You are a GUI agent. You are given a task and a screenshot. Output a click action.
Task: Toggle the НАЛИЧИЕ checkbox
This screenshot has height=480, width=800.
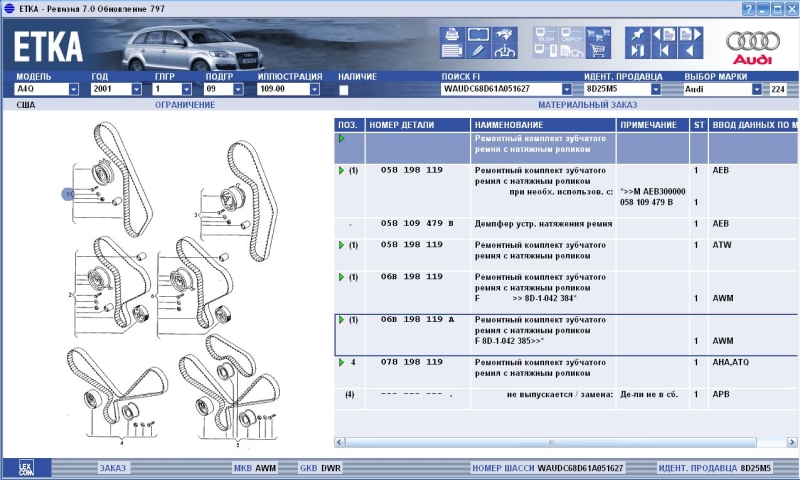point(344,90)
